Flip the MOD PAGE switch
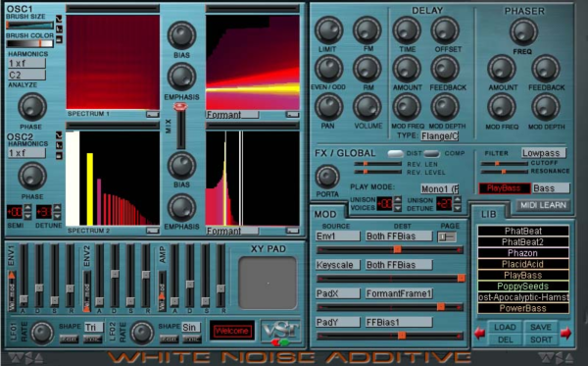This screenshot has height=366, width=588. point(447,236)
